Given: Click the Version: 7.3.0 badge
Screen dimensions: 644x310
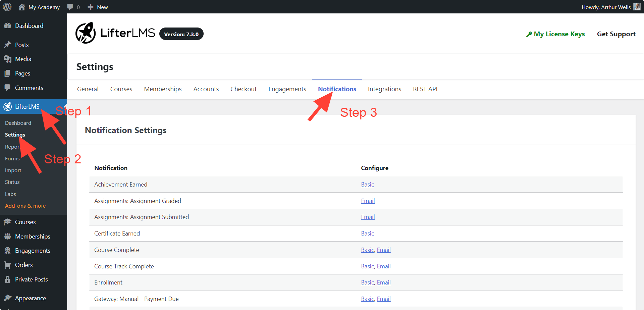Looking at the screenshot, I should [x=181, y=34].
